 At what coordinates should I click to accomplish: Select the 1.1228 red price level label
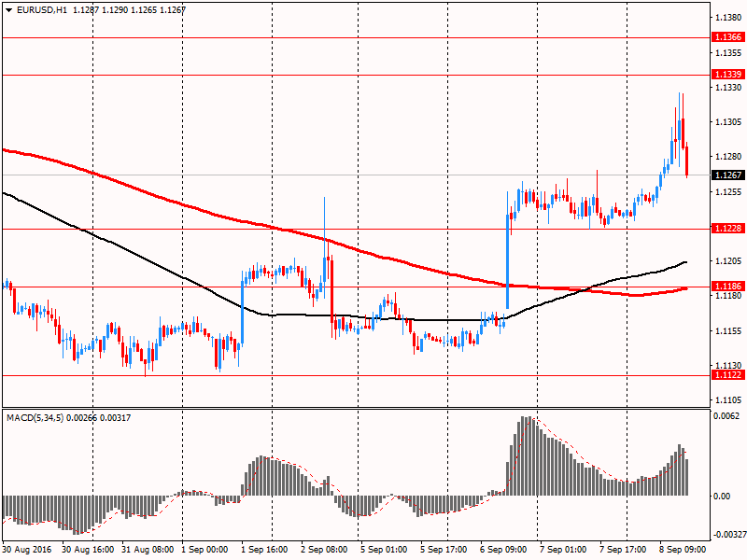pos(728,229)
